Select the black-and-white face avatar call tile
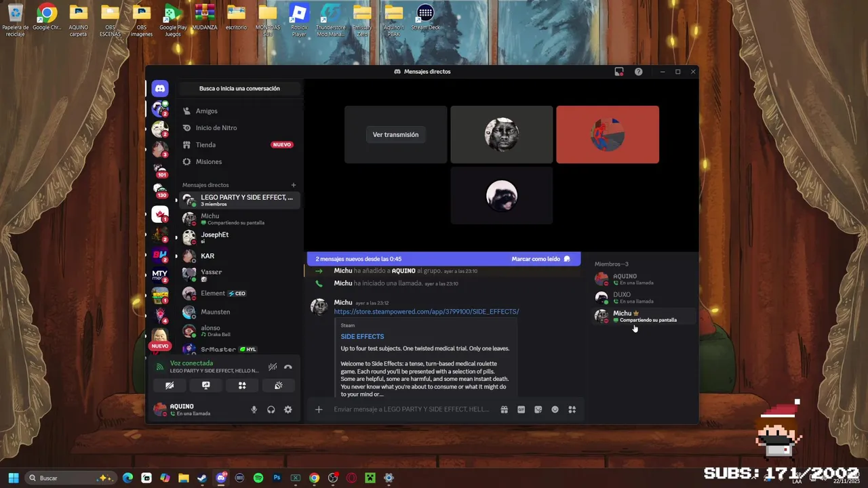This screenshot has height=488, width=868. point(502,134)
